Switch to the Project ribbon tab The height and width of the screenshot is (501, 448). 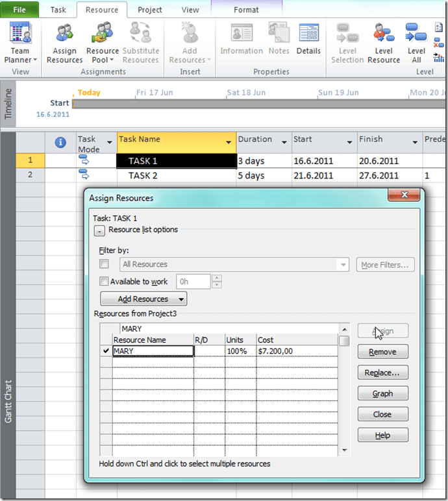pos(149,10)
